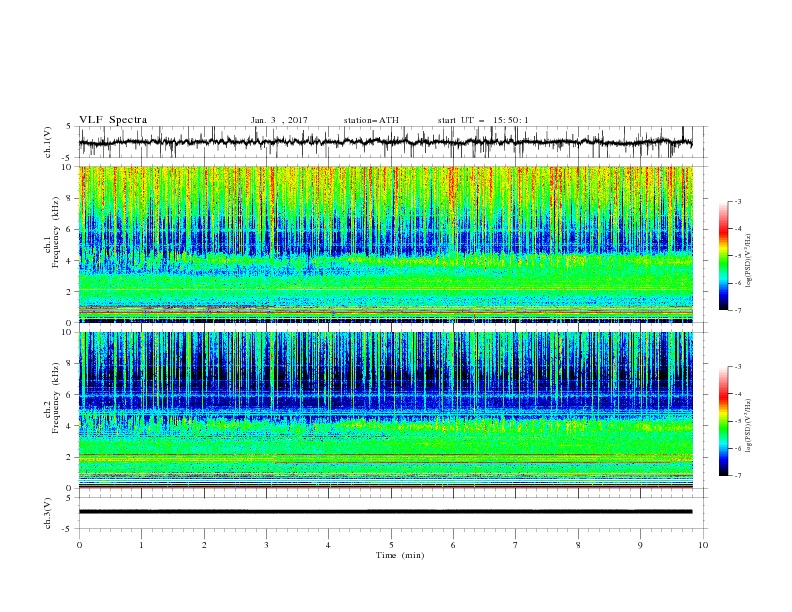Viewport: 792px width, 612px height.
Task: Click the upper PSD color scale bar
Action: [x=723, y=256]
